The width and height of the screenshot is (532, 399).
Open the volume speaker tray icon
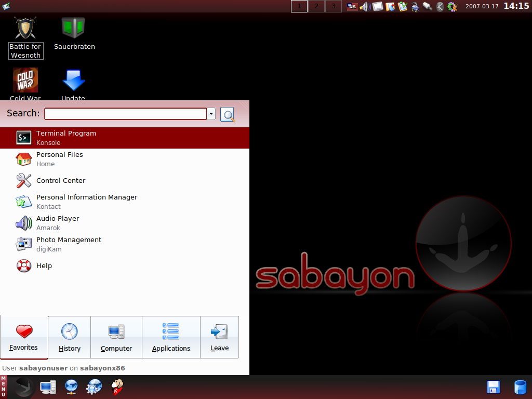point(365,6)
